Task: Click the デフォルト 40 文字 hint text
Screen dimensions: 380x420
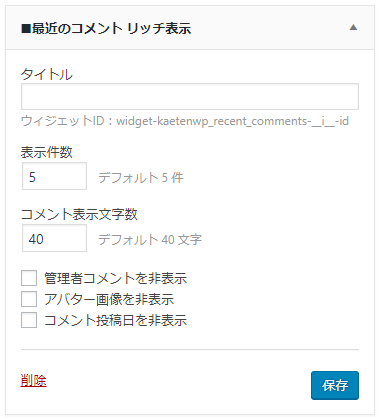Action: point(150,239)
